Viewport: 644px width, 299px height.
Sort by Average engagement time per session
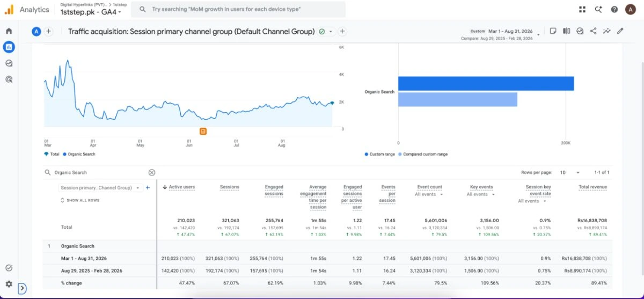click(313, 197)
